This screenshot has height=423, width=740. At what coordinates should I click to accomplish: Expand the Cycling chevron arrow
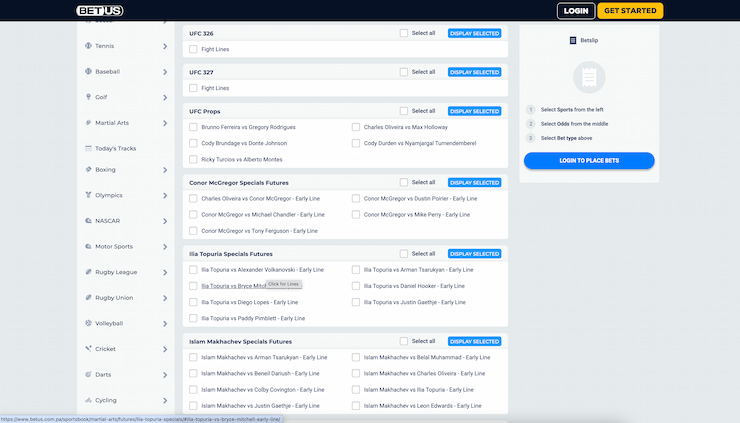click(x=165, y=400)
